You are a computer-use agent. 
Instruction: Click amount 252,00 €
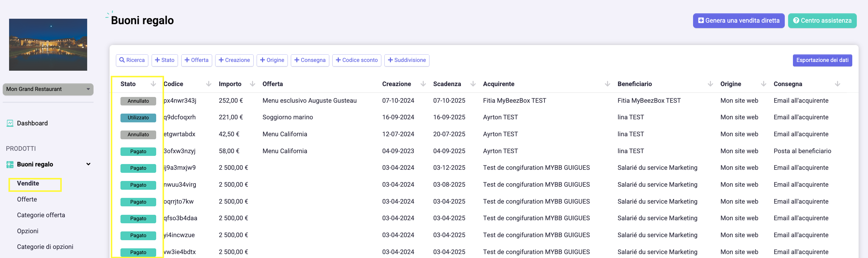(231, 101)
